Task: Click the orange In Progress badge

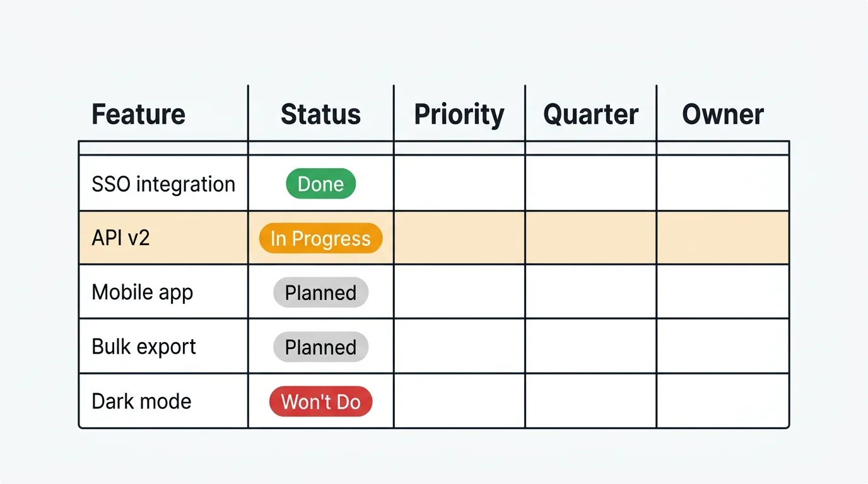Action: 320,239
